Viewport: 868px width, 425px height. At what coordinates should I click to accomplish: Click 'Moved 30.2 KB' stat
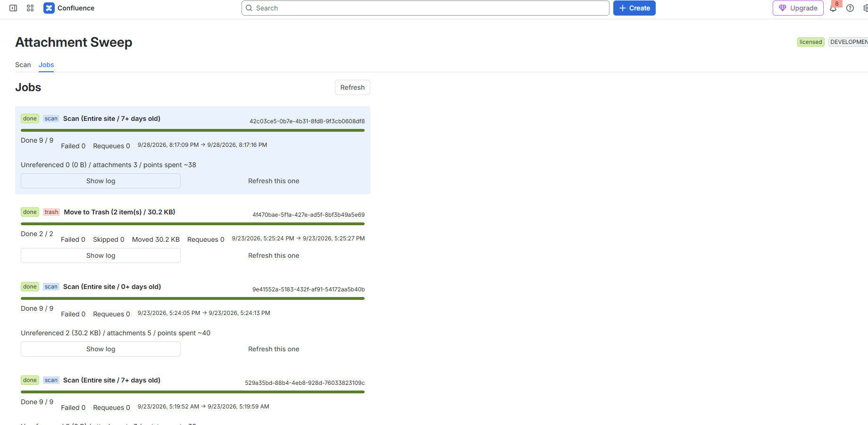(x=156, y=239)
